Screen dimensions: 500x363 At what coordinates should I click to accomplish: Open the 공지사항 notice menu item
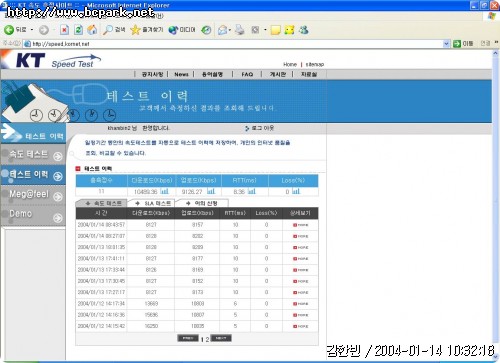152,74
